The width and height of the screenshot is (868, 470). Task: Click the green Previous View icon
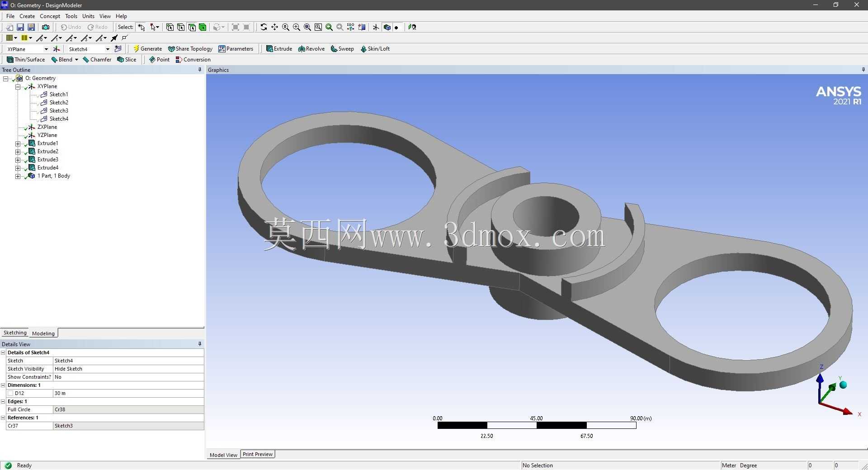(329, 27)
